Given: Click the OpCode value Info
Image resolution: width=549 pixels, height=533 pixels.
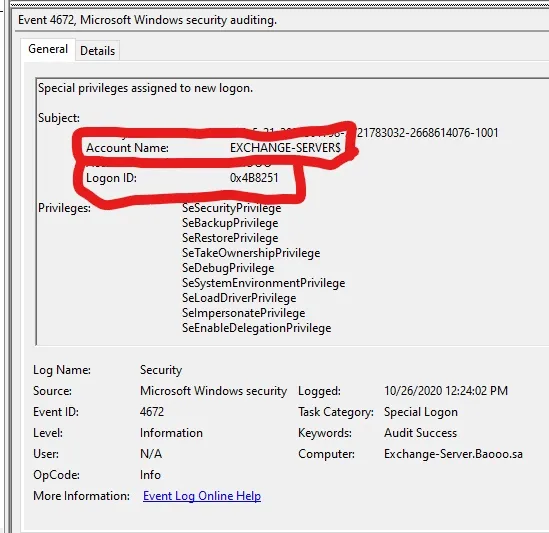Looking at the screenshot, I should pyautogui.click(x=150, y=475).
